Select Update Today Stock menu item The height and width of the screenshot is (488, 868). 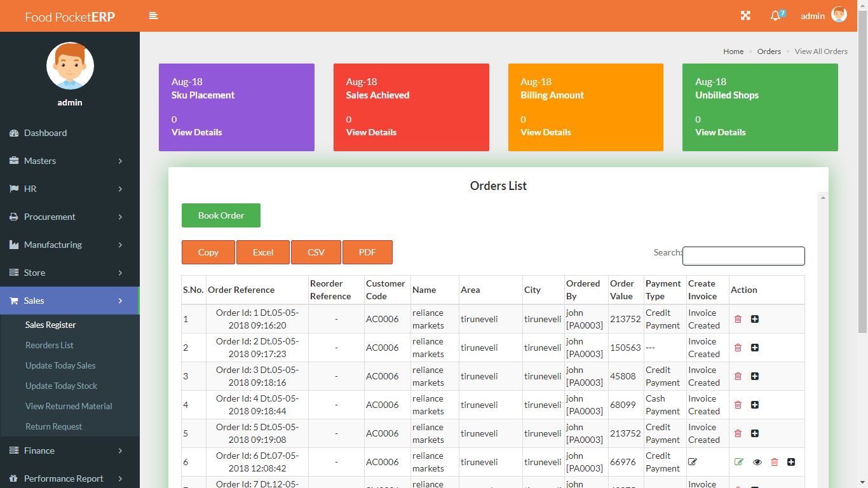pos(61,386)
